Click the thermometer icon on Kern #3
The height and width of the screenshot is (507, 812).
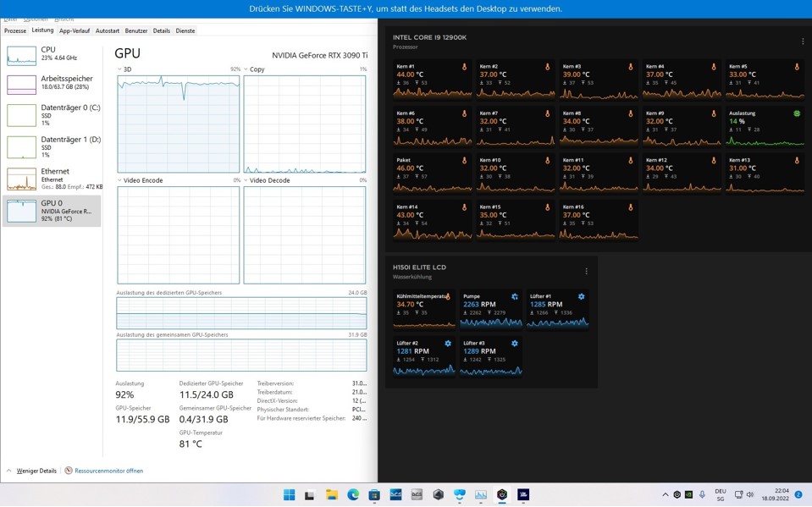pos(631,67)
